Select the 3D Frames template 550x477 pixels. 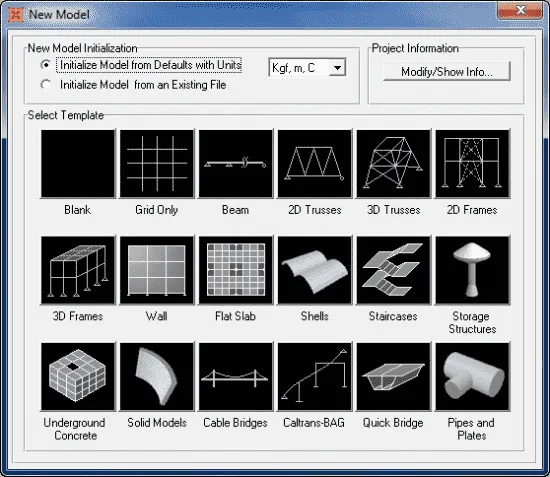click(x=78, y=270)
